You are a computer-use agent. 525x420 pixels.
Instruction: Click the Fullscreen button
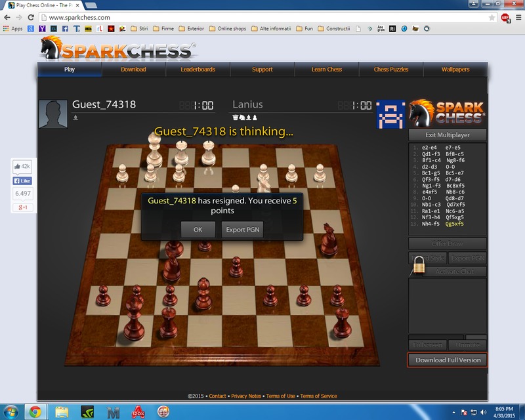[428, 345]
